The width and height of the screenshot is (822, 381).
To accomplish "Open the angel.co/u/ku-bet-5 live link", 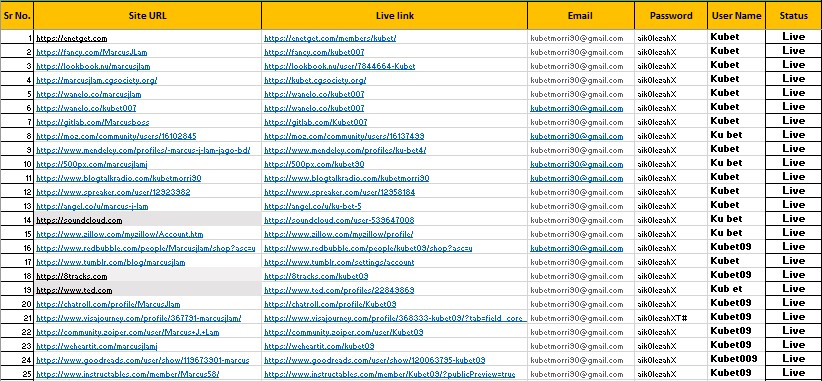I will (312, 206).
